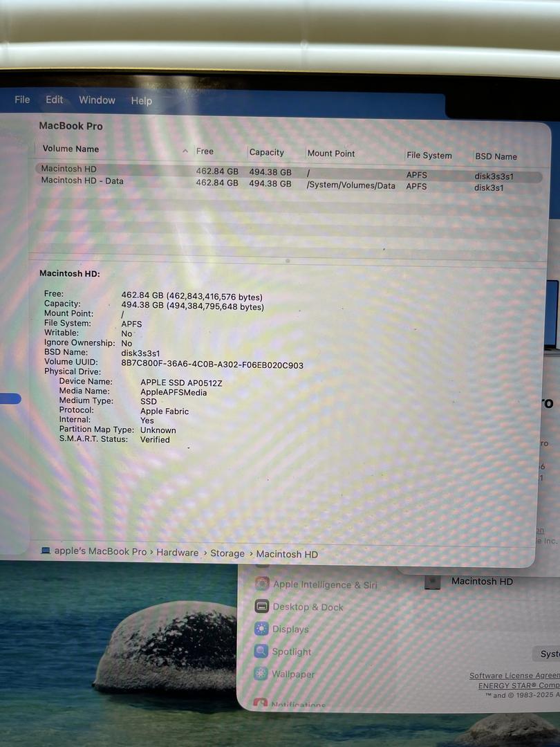Image resolution: width=560 pixels, height=747 pixels.
Task: Open the File menu
Action: (22, 100)
